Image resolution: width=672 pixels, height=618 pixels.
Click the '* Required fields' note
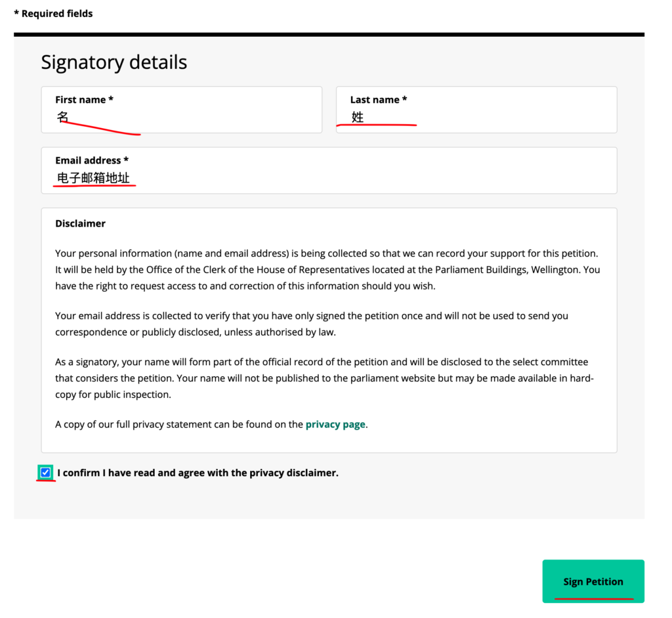pos(53,14)
